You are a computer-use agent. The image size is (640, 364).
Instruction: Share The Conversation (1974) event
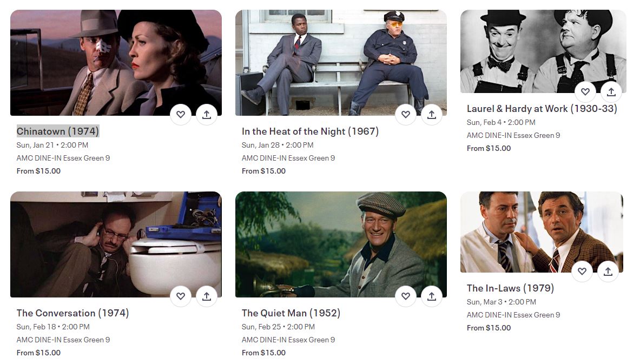pyautogui.click(x=207, y=296)
